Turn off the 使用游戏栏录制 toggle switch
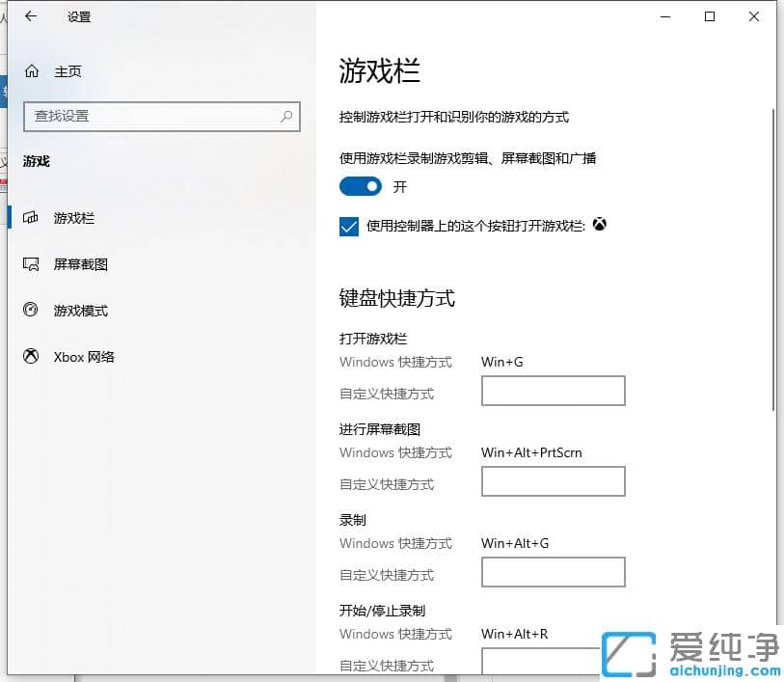The image size is (784, 682). pyautogui.click(x=360, y=186)
